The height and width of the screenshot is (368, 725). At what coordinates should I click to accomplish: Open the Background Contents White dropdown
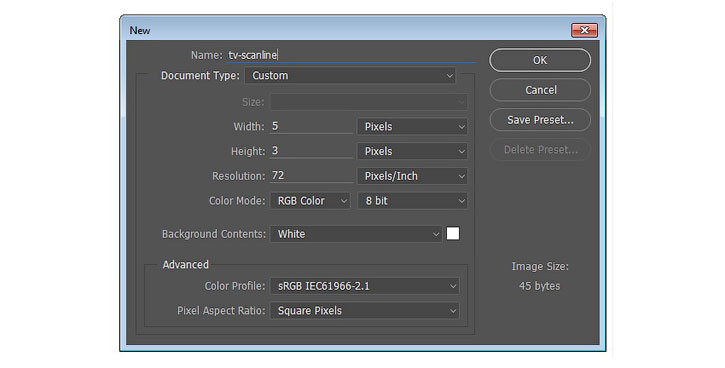pyautogui.click(x=356, y=234)
